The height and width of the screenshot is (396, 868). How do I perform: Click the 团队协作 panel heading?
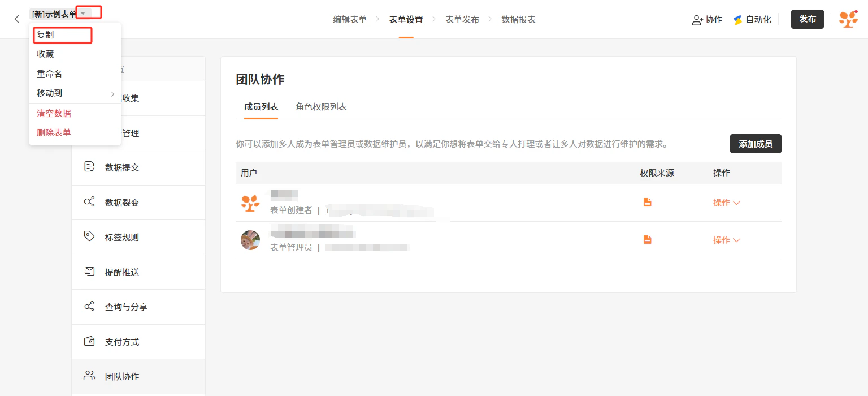(x=260, y=79)
